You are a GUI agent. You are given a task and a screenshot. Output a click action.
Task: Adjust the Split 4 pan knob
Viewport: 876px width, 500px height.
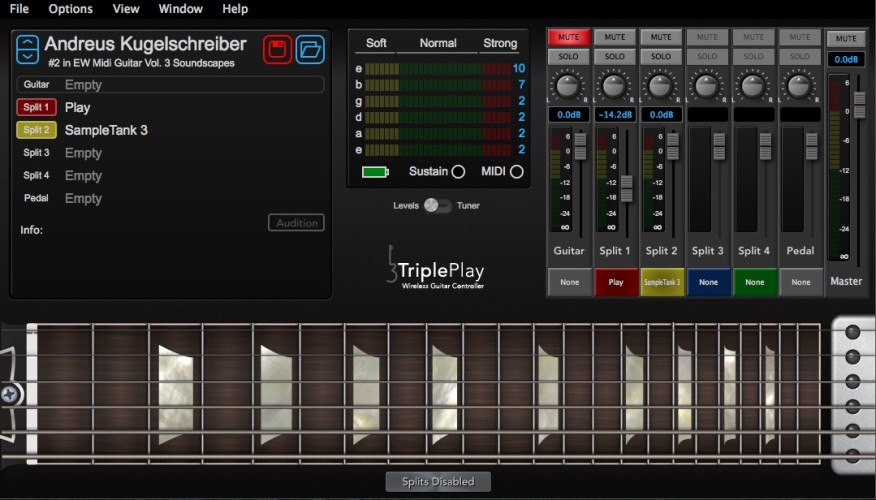click(753, 85)
